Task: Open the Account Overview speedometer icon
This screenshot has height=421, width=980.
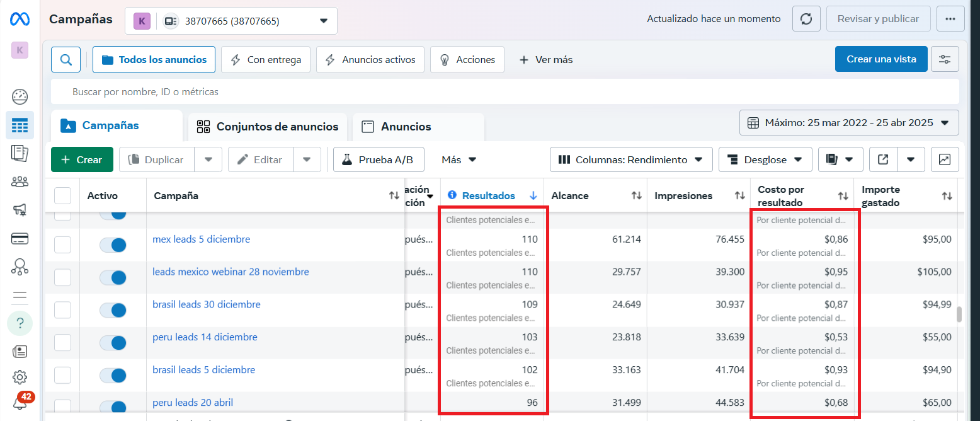Action: tap(20, 96)
